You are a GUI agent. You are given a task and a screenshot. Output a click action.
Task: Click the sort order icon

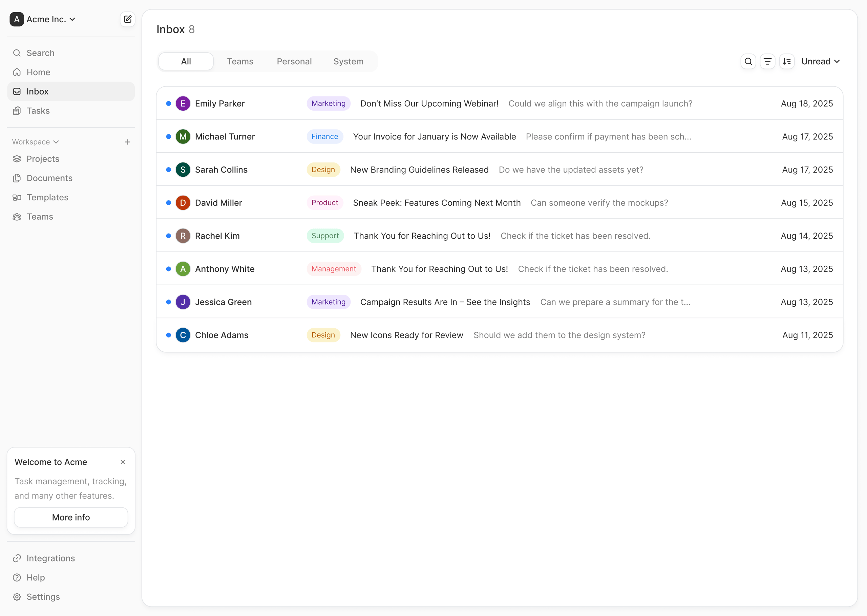point(786,62)
